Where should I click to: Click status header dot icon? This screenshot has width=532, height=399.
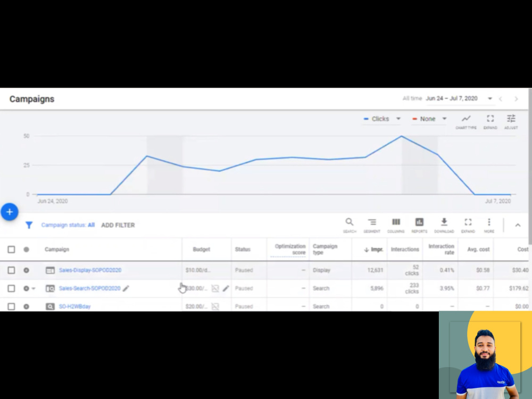[x=26, y=250]
